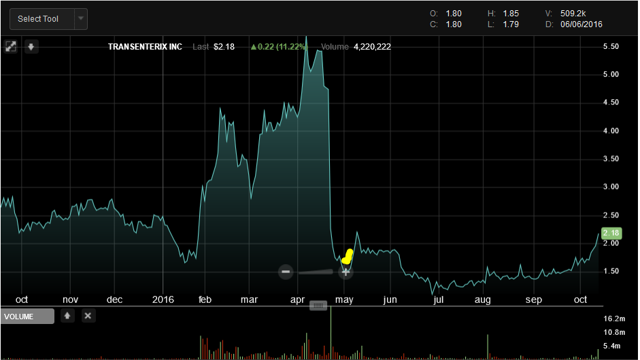The height and width of the screenshot is (360, 640).
Task: Click the 3.00 price axis label
Action: point(611,187)
